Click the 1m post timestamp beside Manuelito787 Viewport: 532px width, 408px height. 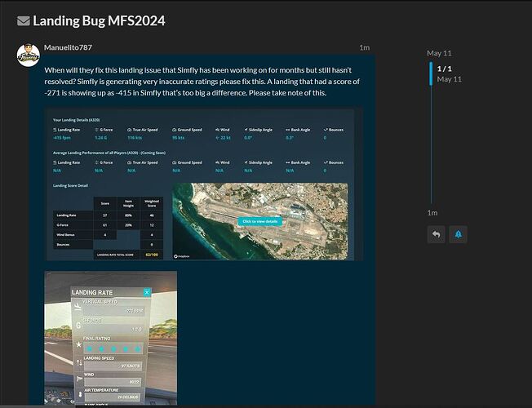tap(365, 47)
